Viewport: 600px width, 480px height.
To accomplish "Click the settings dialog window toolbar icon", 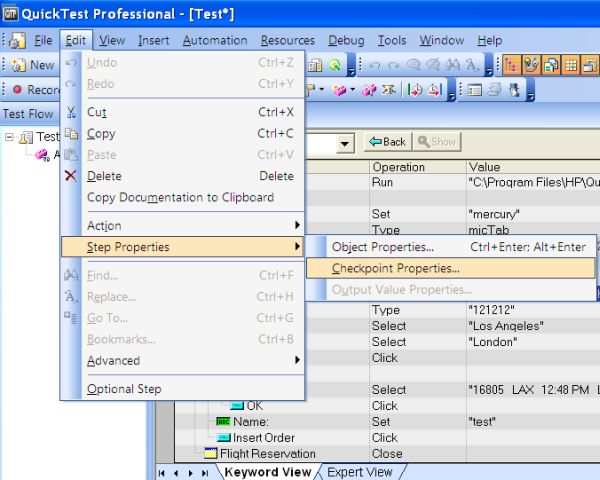I will point(475,90).
